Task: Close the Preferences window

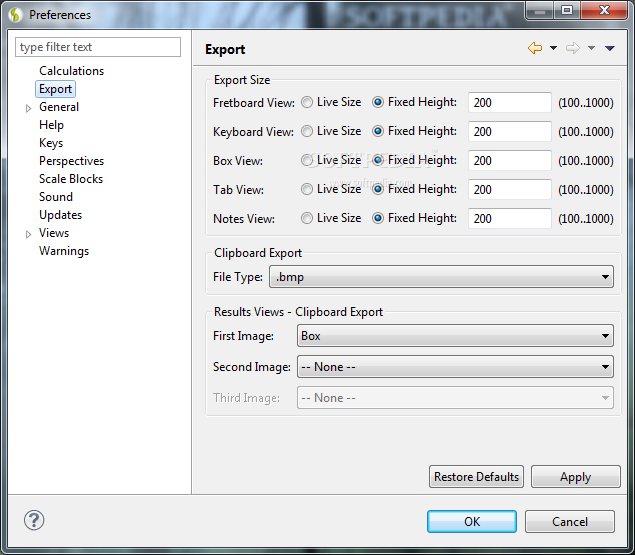Action: tap(604, 10)
